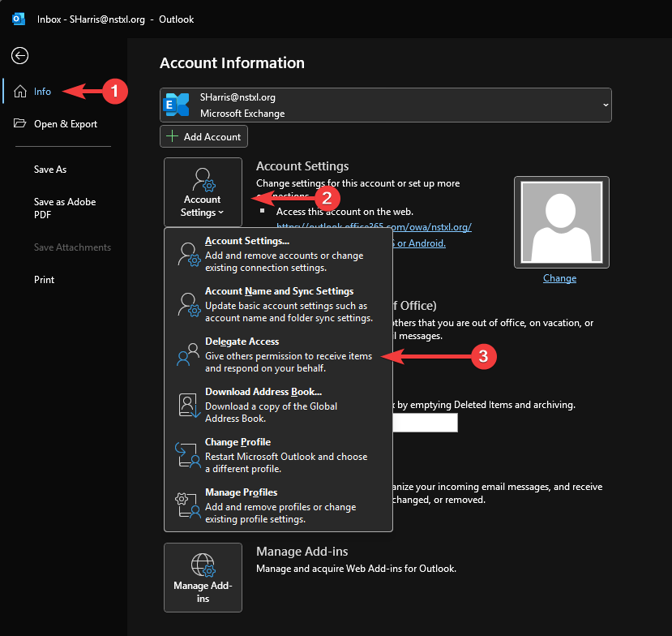
Task: Choose Save as Adobe PDF
Action: tap(65, 208)
